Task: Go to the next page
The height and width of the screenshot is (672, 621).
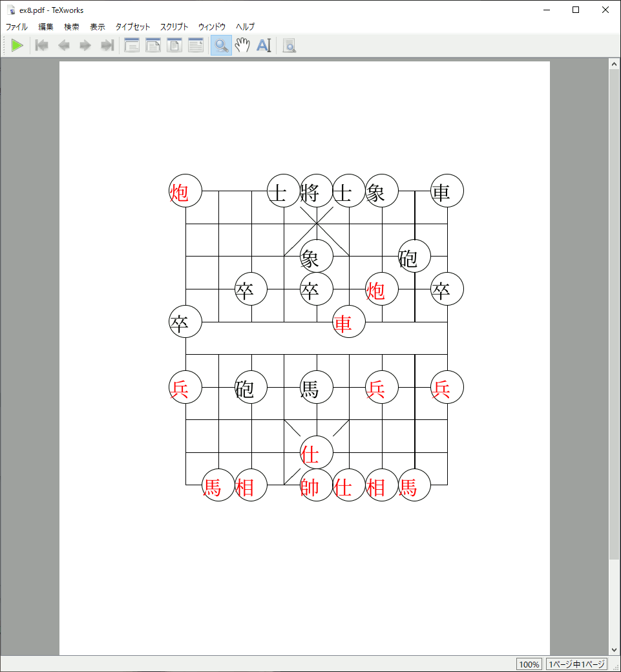Action: (x=85, y=45)
